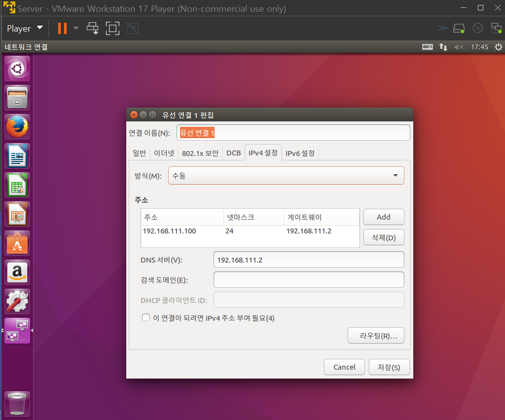Switch to the 일반 tab
The image size is (505, 420).
[x=140, y=153]
